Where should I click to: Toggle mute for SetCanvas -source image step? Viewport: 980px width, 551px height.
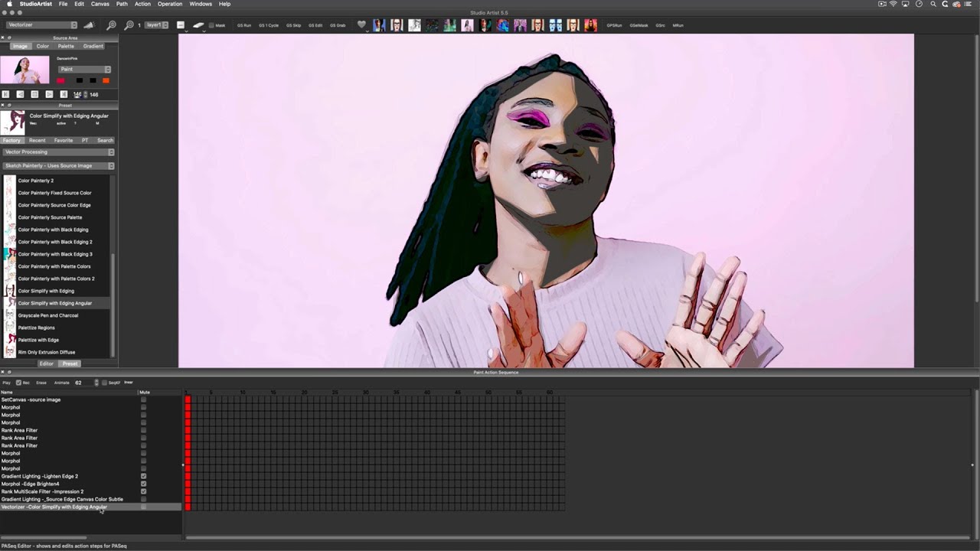point(143,399)
